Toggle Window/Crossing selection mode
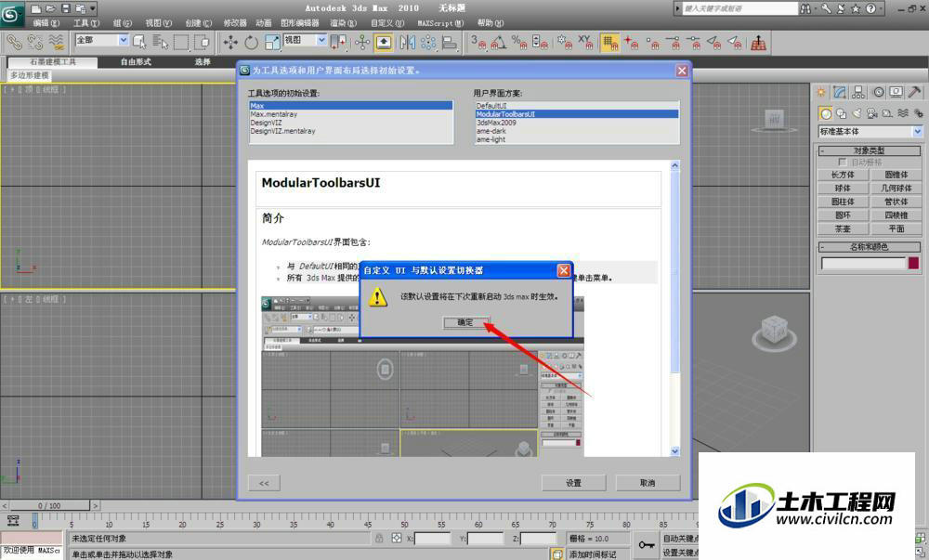This screenshot has height=560, width=929. pos(202,42)
